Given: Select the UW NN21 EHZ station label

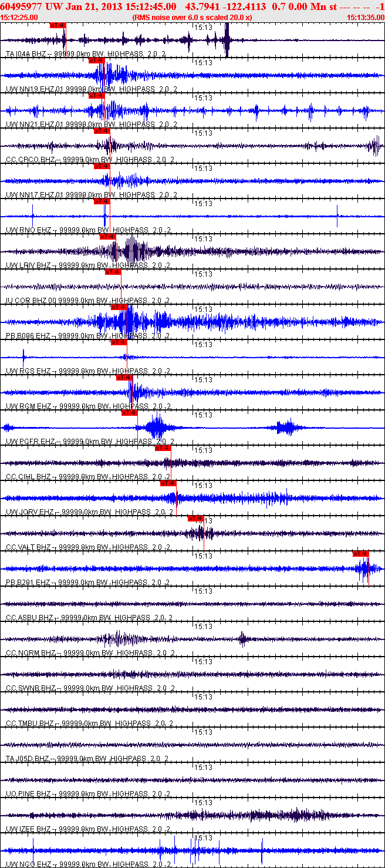Looking at the screenshot, I should click(91, 125).
